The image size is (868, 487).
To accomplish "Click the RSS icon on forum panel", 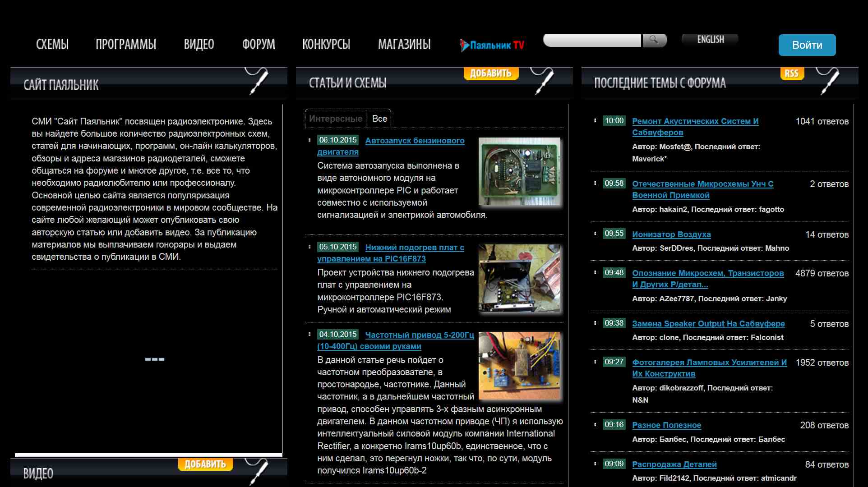I will point(793,73).
